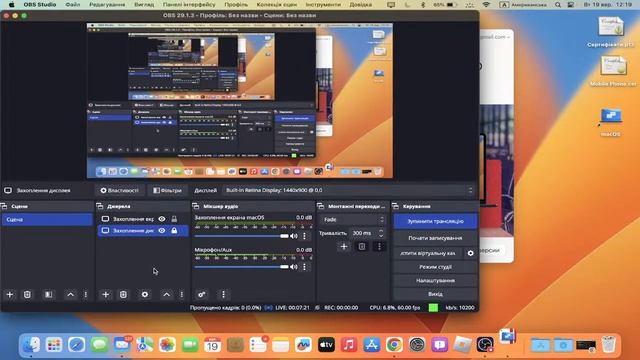The width and height of the screenshot is (640, 360).
Task: Remove the selected scene with trash icon
Action: [x=27, y=294]
